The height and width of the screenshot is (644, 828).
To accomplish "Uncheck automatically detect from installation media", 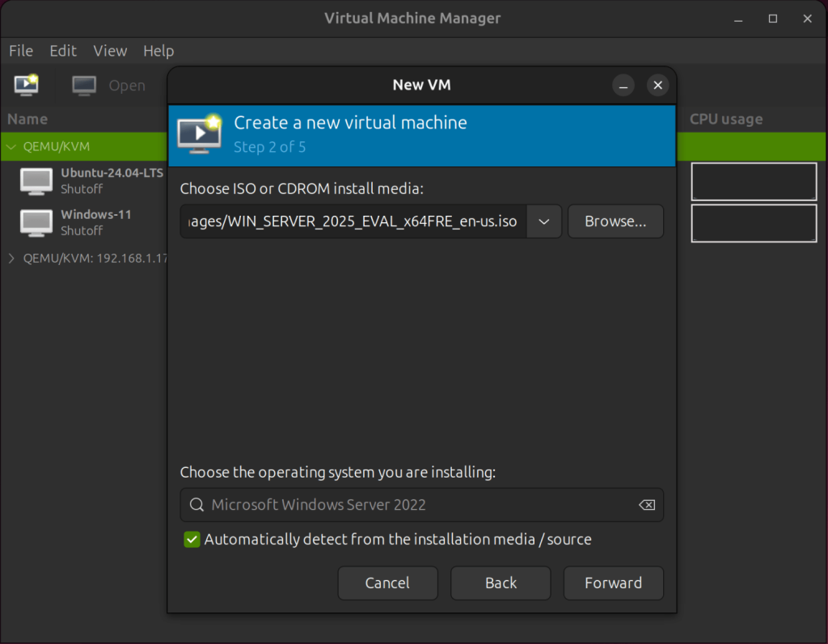I will pyautogui.click(x=192, y=539).
